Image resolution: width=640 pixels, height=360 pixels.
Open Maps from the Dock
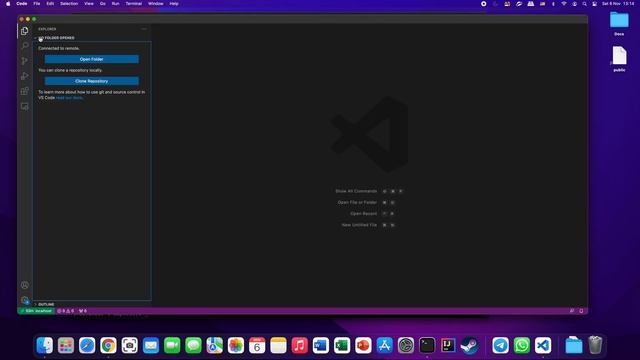point(214,345)
